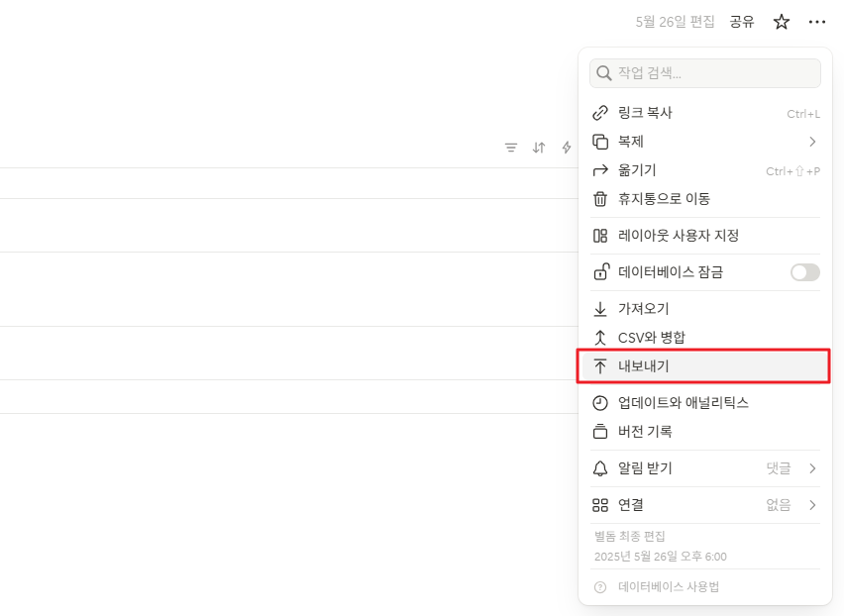Click the star icon to favorite this page
The image size is (844, 616).
tap(781, 21)
